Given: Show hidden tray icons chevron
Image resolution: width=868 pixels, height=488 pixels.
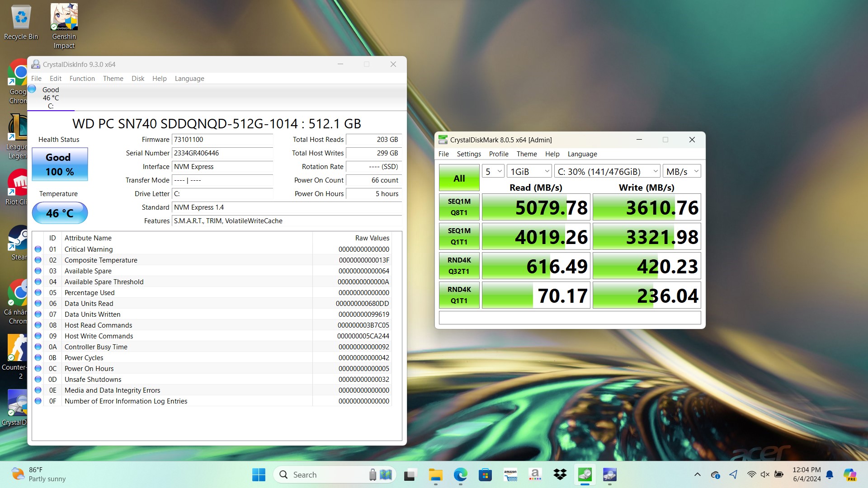Looking at the screenshot, I should pyautogui.click(x=698, y=474).
